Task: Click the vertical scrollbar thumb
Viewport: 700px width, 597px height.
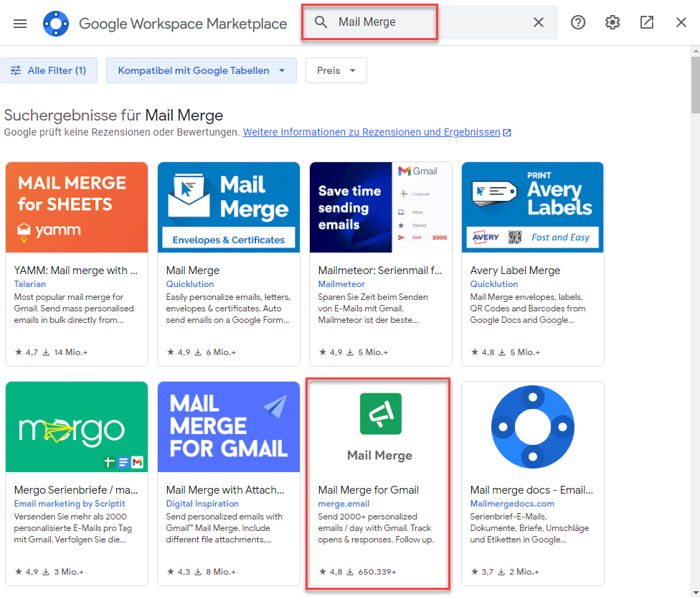Action: [x=695, y=85]
